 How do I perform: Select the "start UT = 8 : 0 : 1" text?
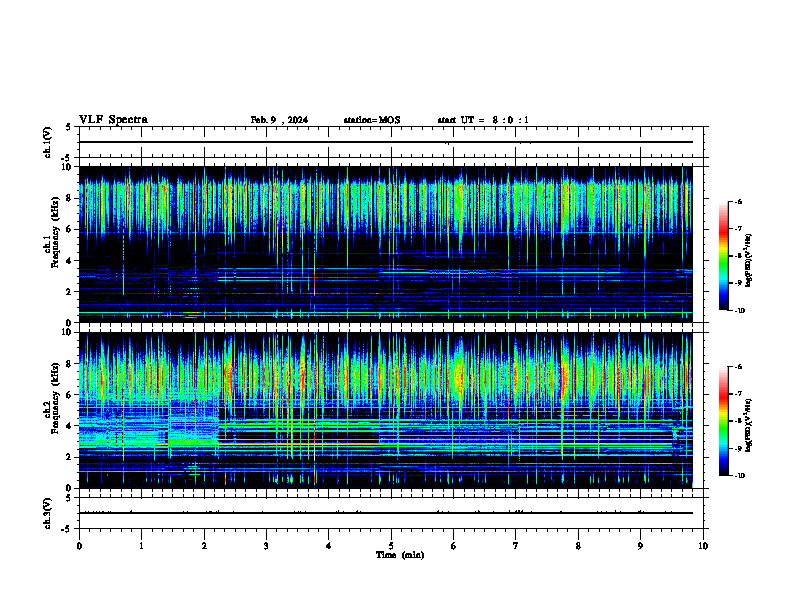(483, 120)
